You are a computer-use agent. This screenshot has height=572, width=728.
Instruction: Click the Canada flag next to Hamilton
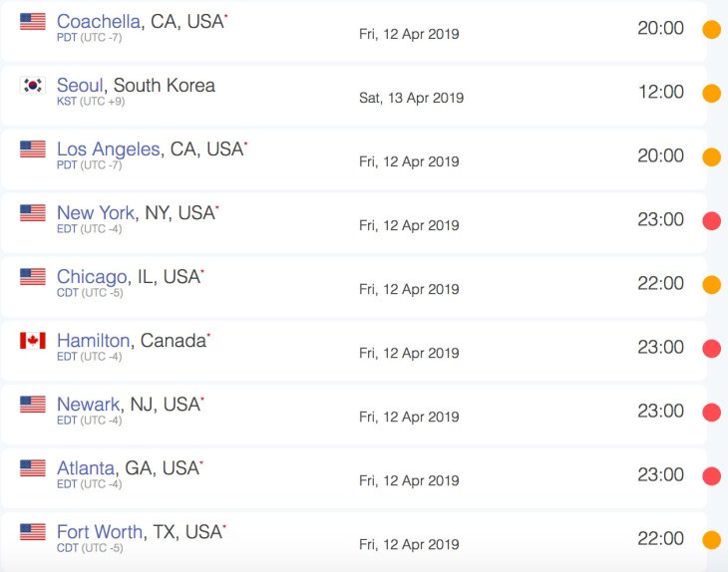tap(33, 341)
